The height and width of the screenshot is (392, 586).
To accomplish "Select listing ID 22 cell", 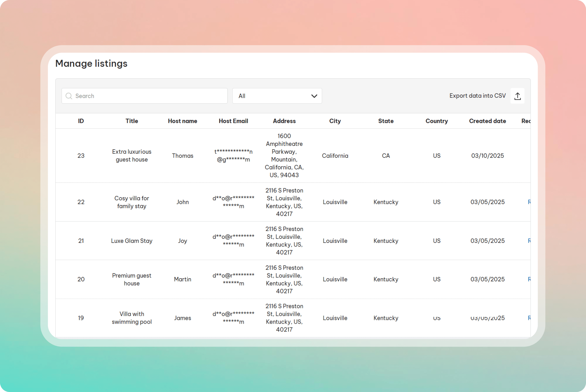I will tap(81, 202).
